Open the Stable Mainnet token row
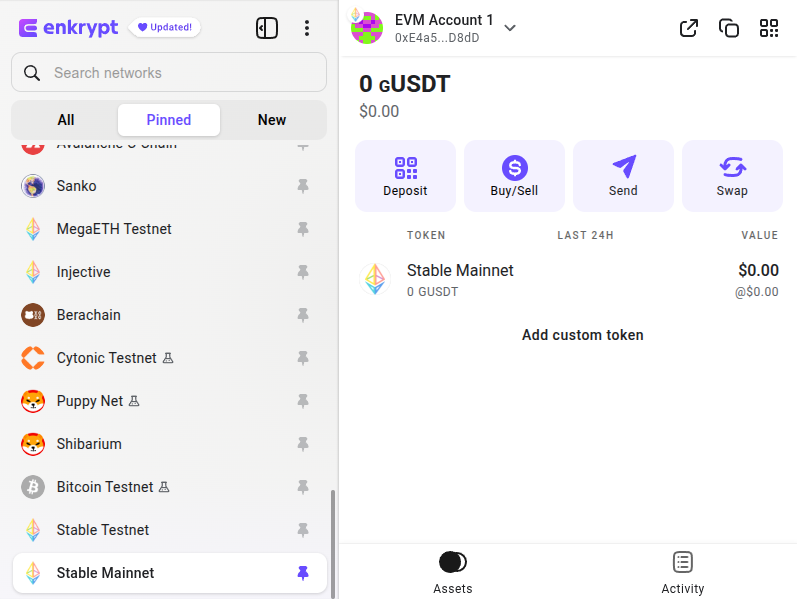 click(x=568, y=280)
